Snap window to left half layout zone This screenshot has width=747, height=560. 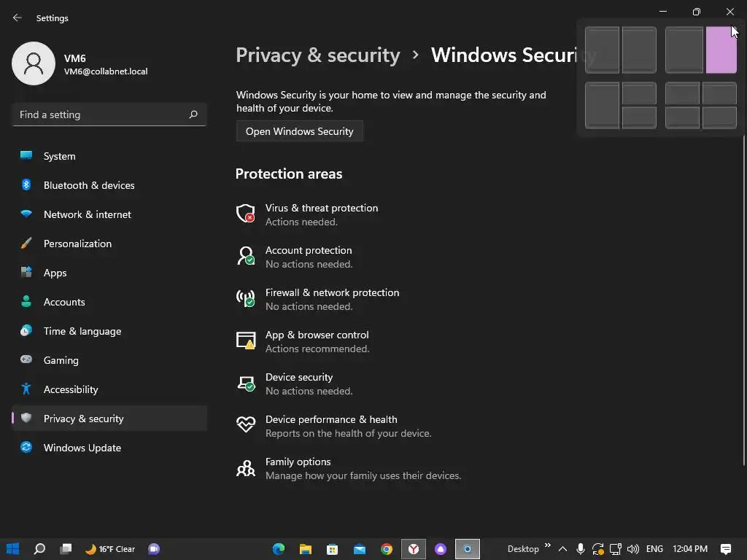[x=602, y=50]
